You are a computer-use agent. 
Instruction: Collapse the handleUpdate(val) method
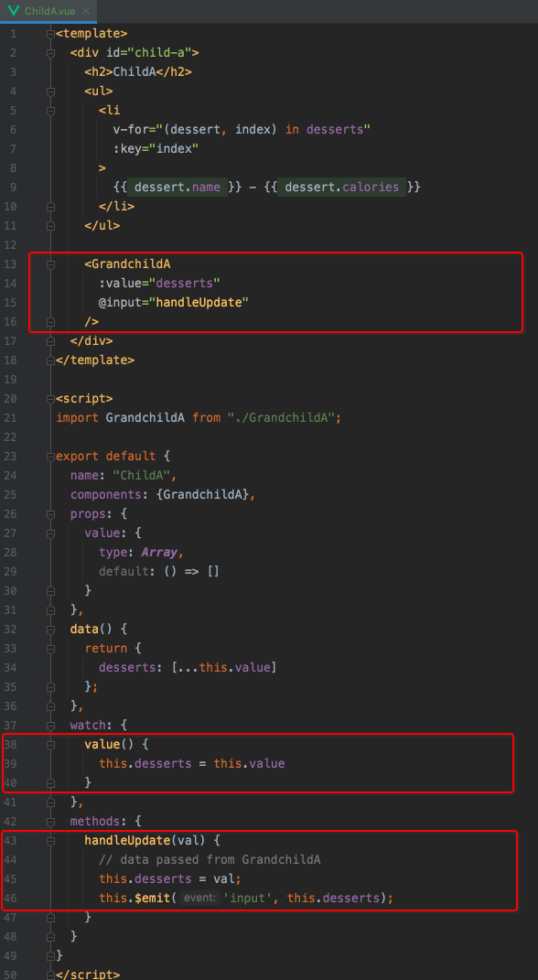[x=51, y=841]
